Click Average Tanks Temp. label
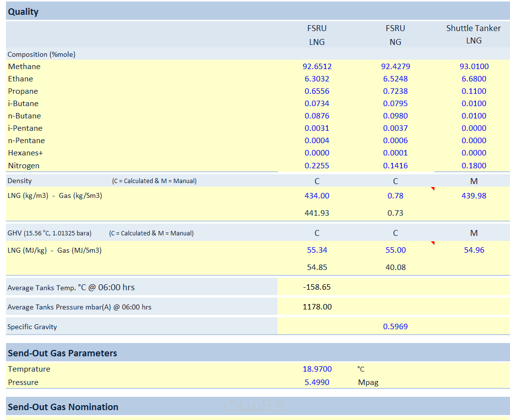 click(x=71, y=287)
